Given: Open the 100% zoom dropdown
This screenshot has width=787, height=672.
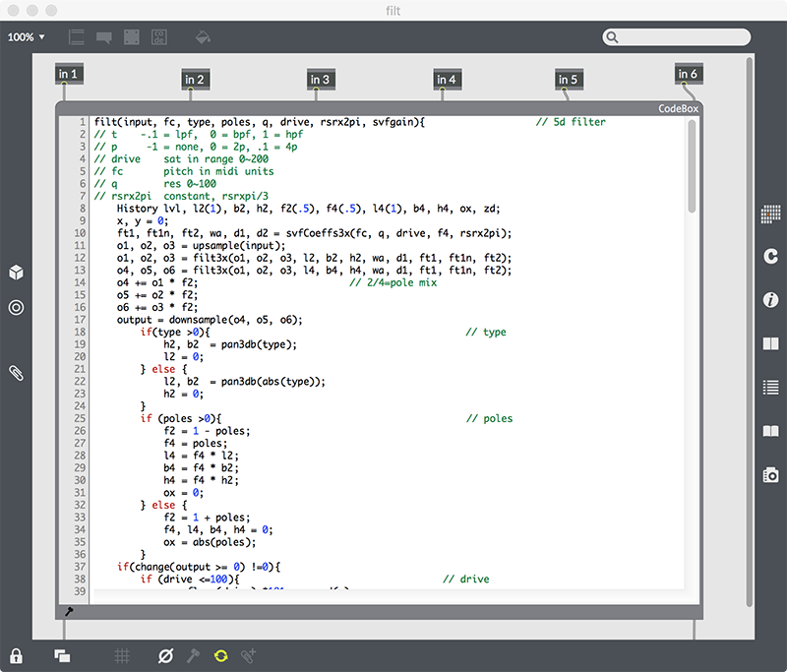Looking at the screenshot, I should point(28,37).
